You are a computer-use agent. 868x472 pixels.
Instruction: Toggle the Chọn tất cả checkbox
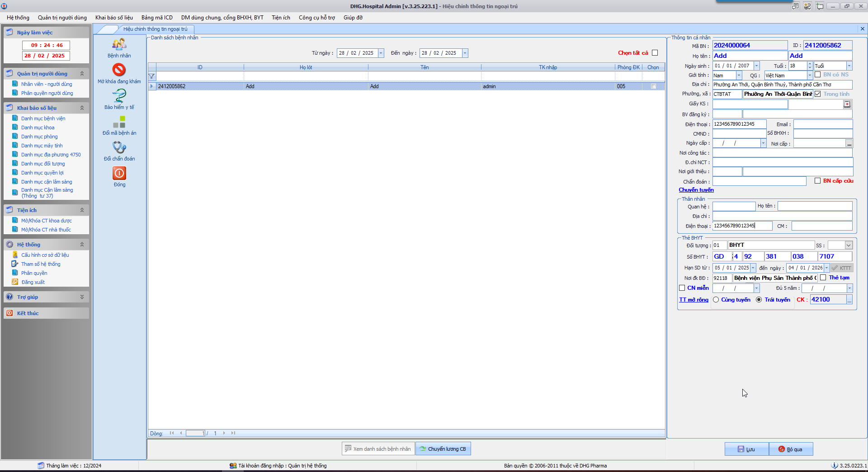pyautogui.click(x=655, y=53)
